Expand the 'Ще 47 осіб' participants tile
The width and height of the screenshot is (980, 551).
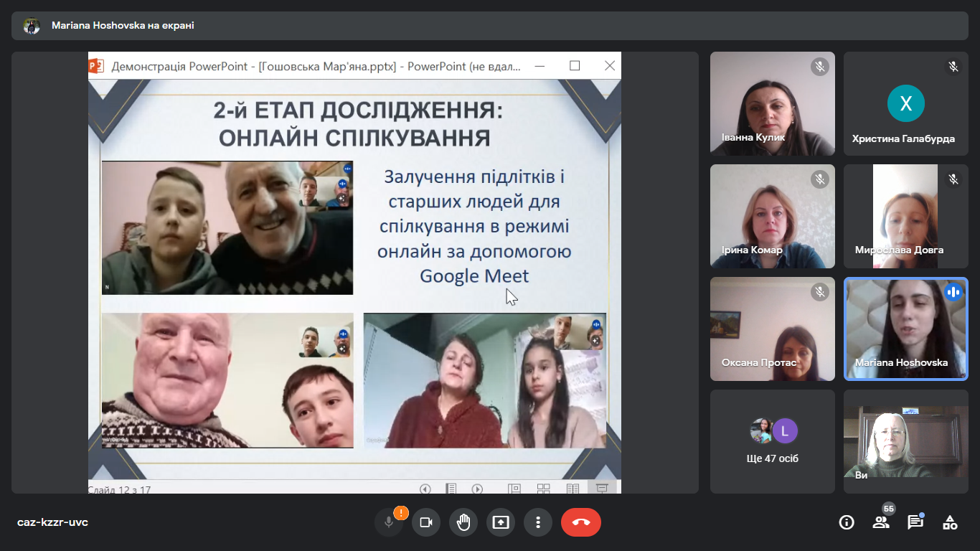(x=773, y=441)
